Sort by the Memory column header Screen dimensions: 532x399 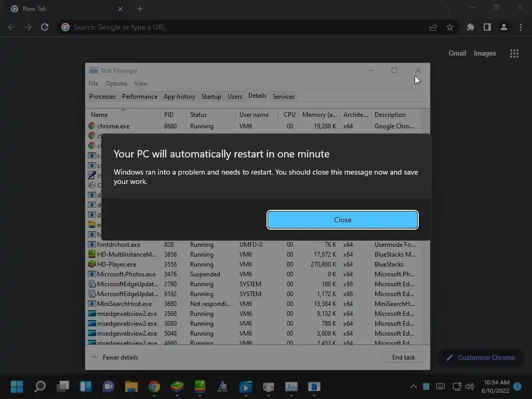[320, 115]
